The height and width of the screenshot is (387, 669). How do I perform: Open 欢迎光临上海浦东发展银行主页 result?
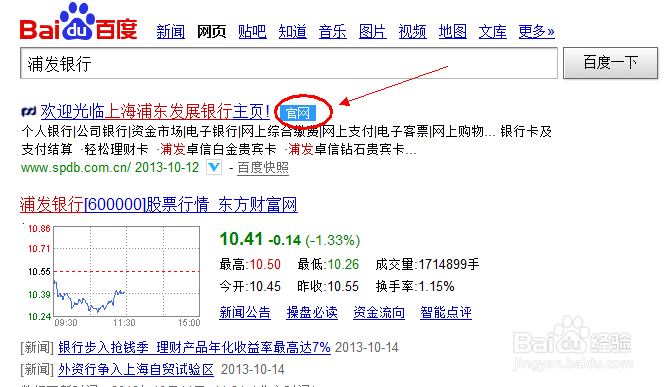[x=155, y=112]
